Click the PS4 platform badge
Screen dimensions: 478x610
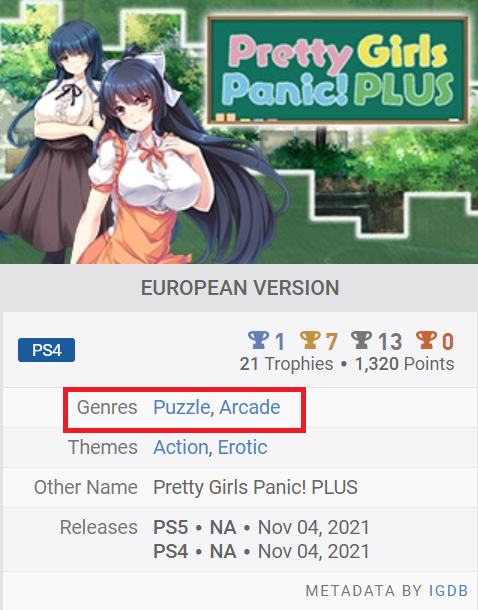pos(47,350)
